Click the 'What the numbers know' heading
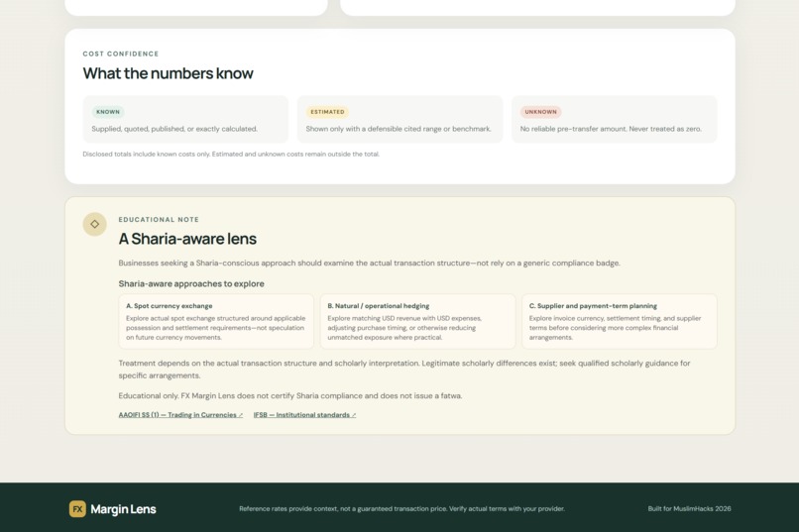 coord(169,73)
